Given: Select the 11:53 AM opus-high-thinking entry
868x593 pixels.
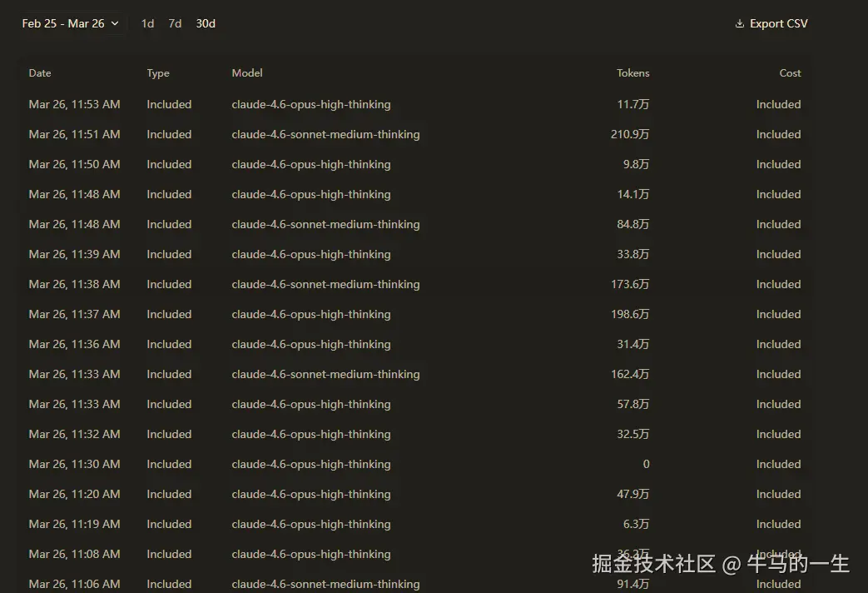Looking at the screenshot, I should (310, 104).
